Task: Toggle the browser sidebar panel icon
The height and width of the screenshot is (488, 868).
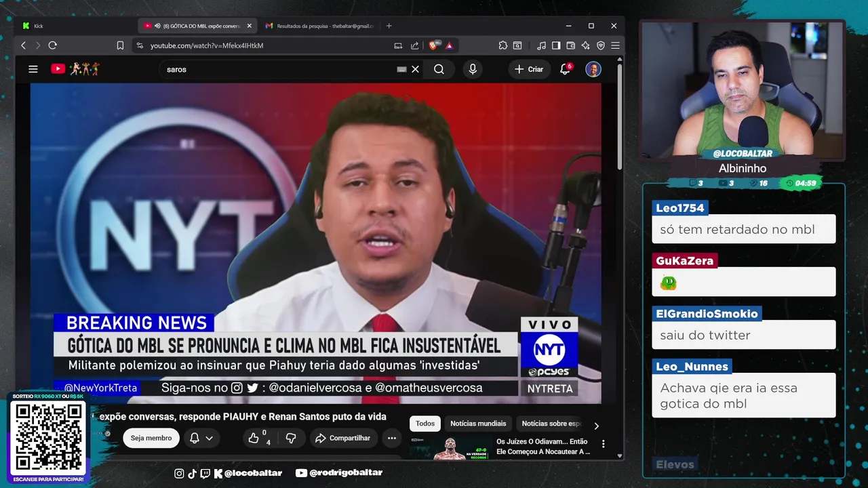Action: (556, 45)
